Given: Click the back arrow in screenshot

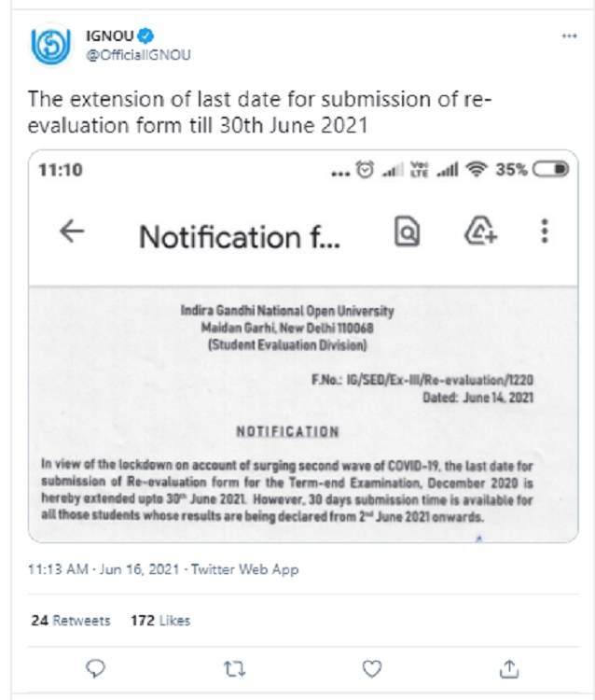Looking at the screenshot, I should tap(72, 232).
